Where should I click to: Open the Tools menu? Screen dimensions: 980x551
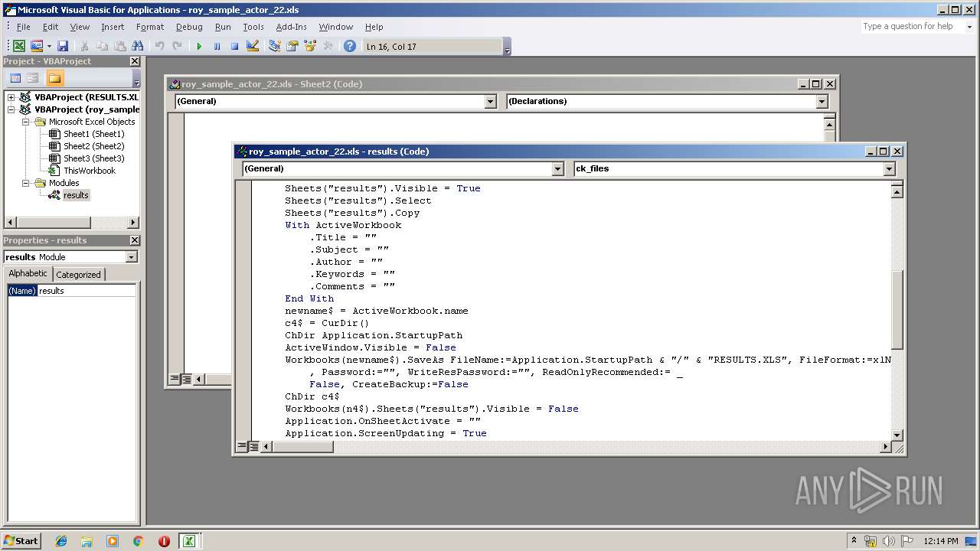pos(253,27)
